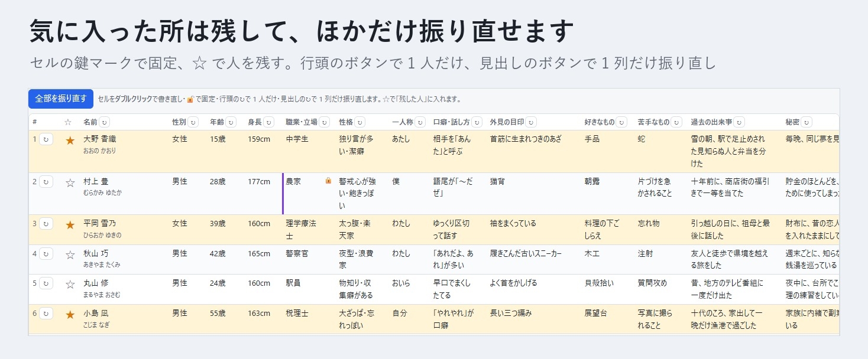Reroll the 一人称 column
Image resolution: width=868 pixels, height=359 pixels.
(x=420, y=122)
